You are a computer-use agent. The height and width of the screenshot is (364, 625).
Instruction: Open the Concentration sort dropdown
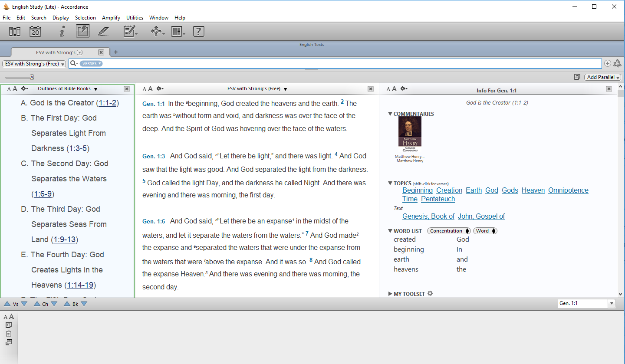coord(449,231)
